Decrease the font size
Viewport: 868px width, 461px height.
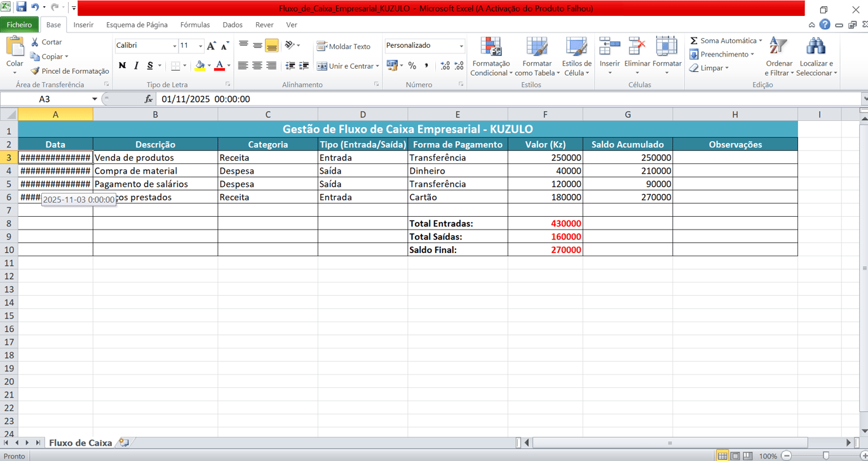tap(225, 46)
